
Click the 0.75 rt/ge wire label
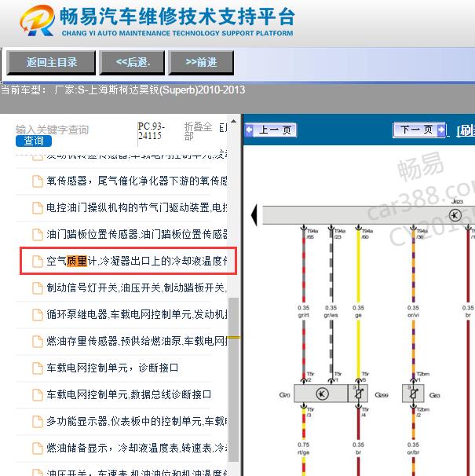[x=304, y=449]
